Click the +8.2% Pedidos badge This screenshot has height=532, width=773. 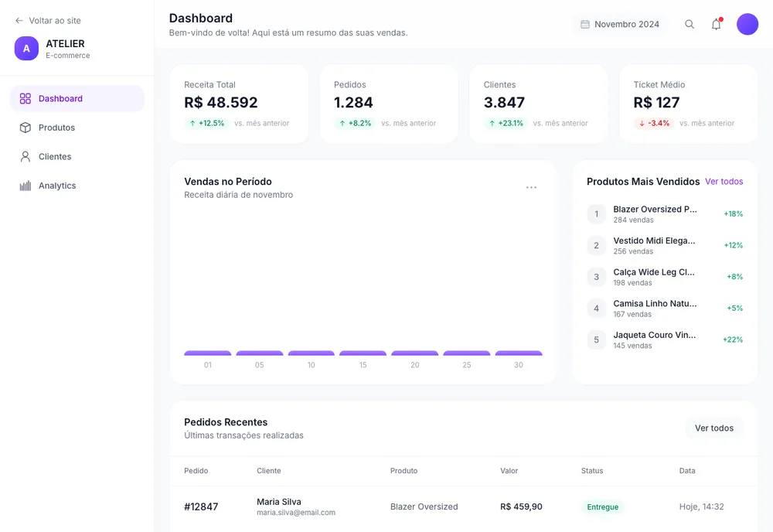pyautogui.click(x=355, y=123)
